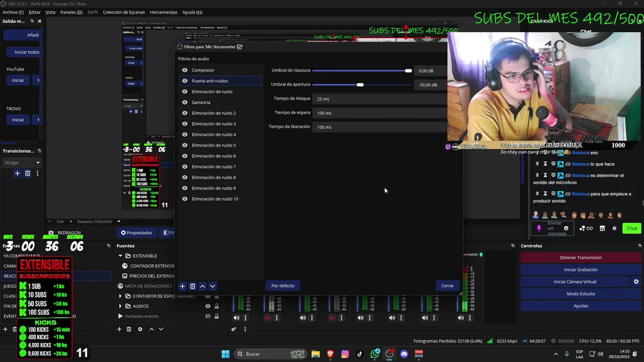Viewport: 644px width, 362px height.
Task: Show hidden system tray icons chevron
Action: click(x=556, y=354)
